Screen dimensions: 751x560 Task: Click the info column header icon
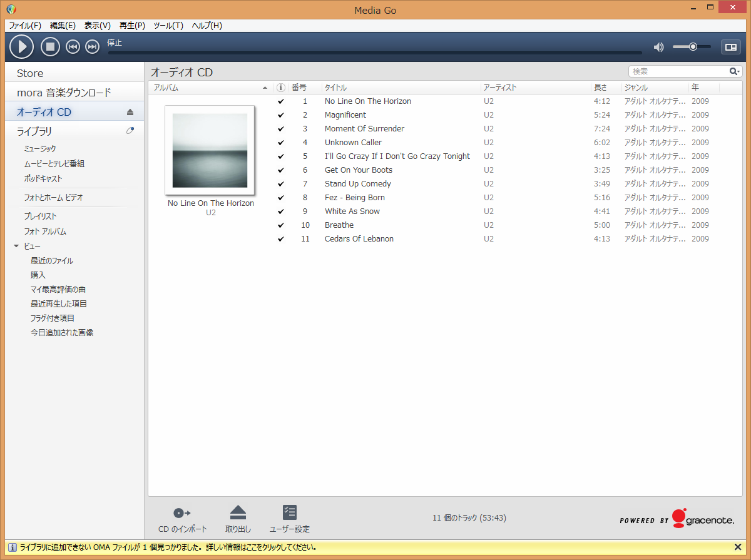tap(281, 88)
